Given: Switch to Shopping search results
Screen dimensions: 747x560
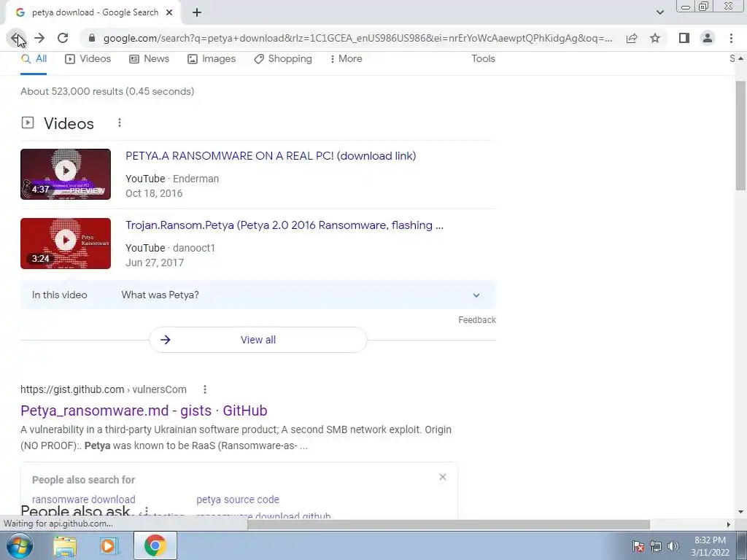Looking at the screenshot, I should pos(283,58).
